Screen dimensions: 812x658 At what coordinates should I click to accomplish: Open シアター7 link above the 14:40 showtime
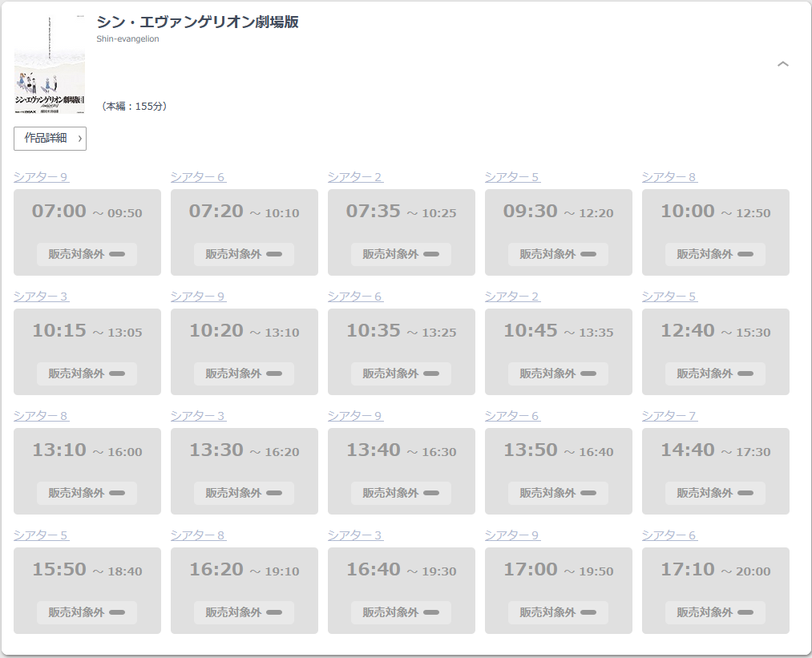point(669,416)
